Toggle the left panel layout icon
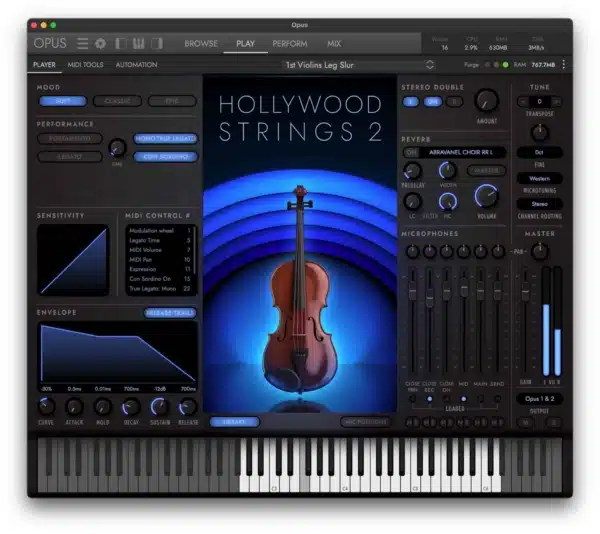The height and width of the screenshot is (534, 600). pos(121,43)
